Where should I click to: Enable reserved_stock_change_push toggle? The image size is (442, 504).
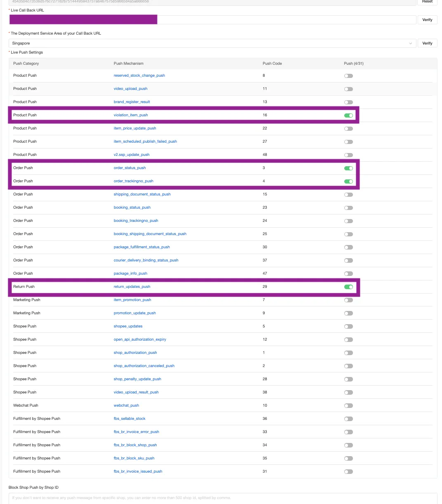pyautogui.click(x=348, y=76)
